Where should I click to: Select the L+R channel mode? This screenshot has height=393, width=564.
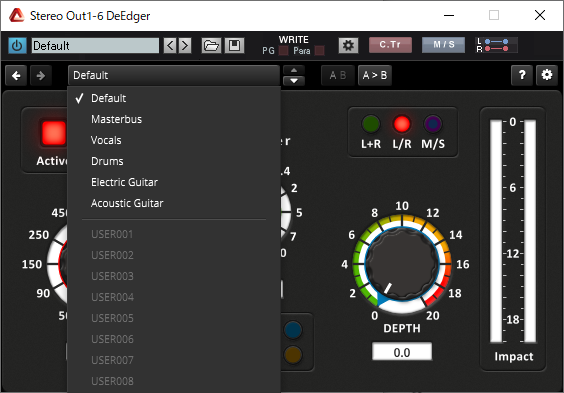371,124
